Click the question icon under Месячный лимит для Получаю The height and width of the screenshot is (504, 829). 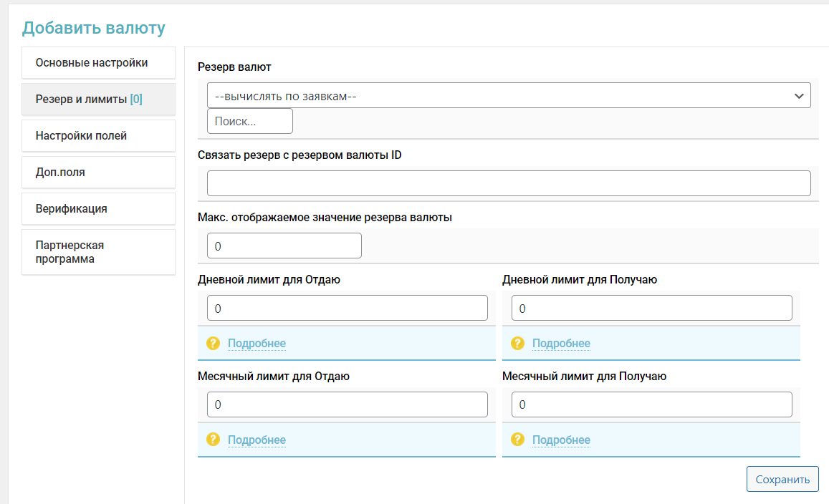517,440
